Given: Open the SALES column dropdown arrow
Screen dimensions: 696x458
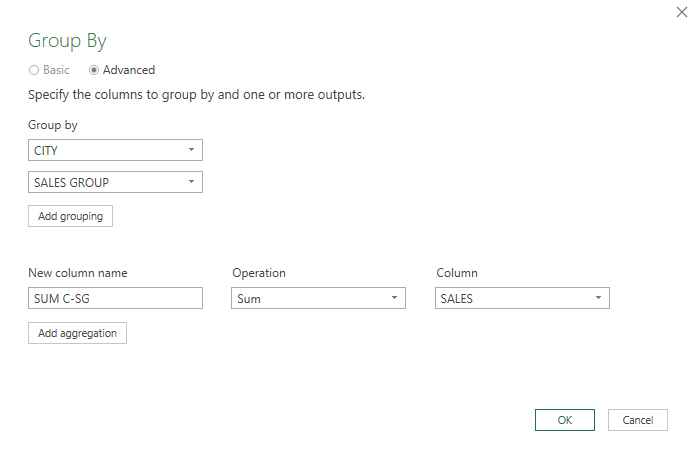Looking at the screenshot, I should 598,298.
